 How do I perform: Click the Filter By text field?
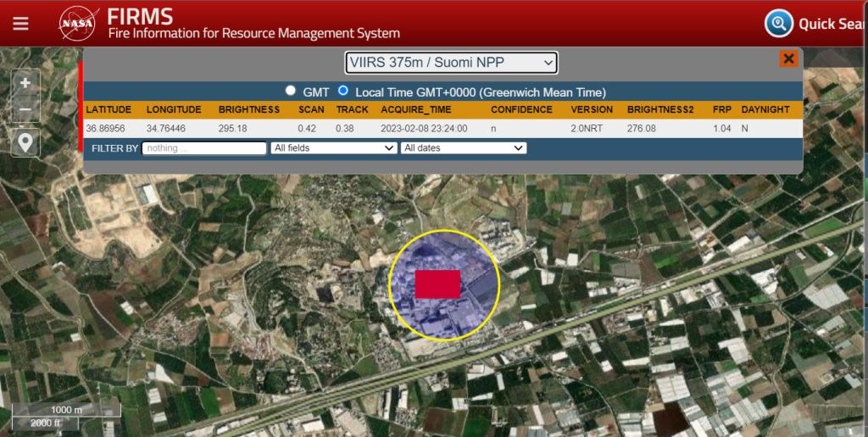point(204,148)
